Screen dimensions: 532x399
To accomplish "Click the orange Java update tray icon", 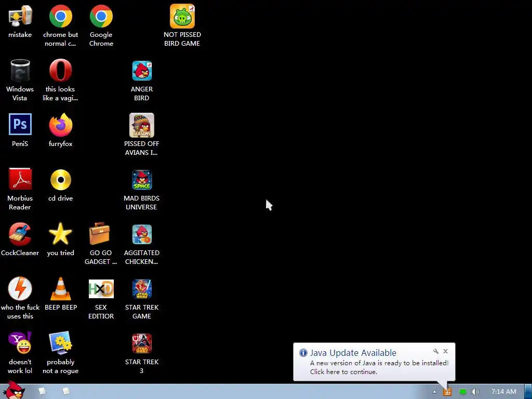I will 447,392.
